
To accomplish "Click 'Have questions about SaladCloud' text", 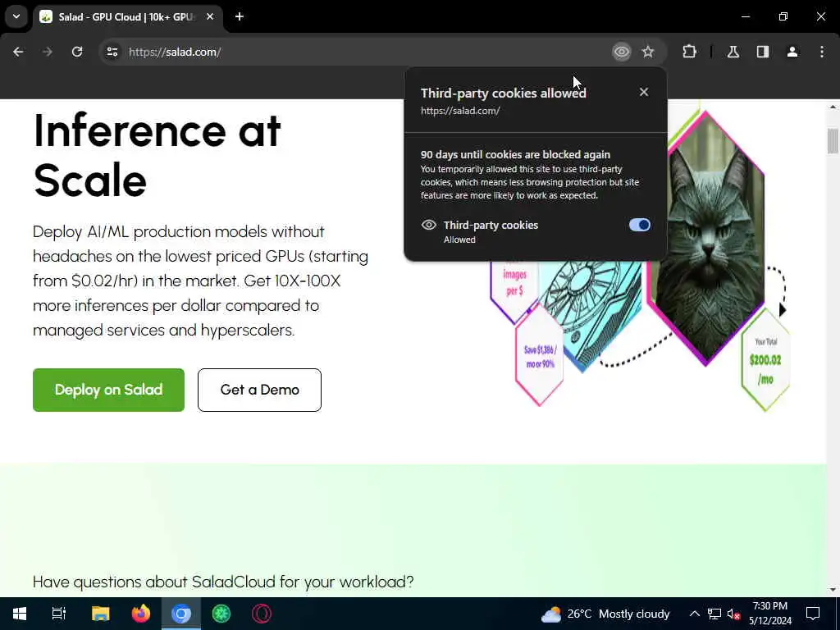I will click(223, 582).
